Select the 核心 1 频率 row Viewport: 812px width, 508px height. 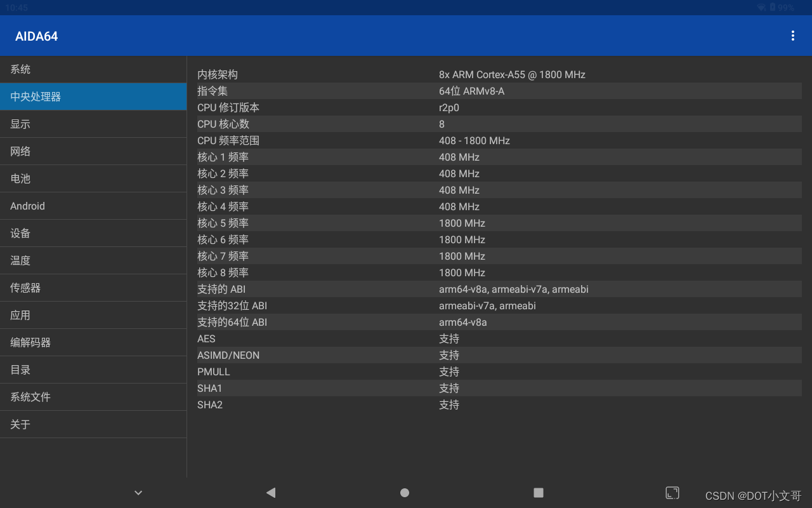[x=499, y=157]
